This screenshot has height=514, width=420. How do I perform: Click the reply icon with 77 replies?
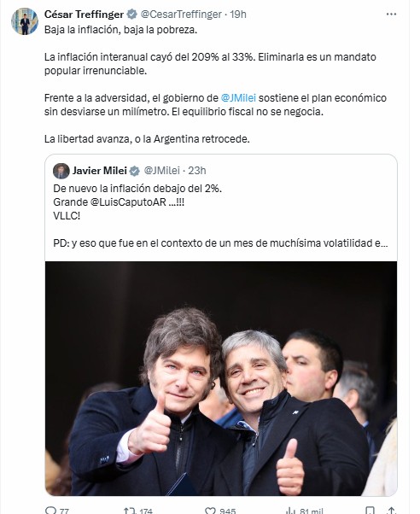click(x=51, y=511)
